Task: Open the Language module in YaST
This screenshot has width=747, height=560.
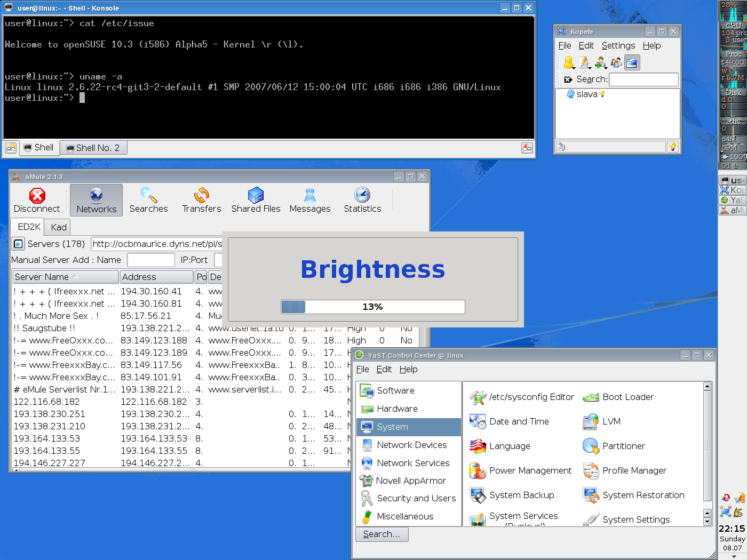Action: (500, 446)
